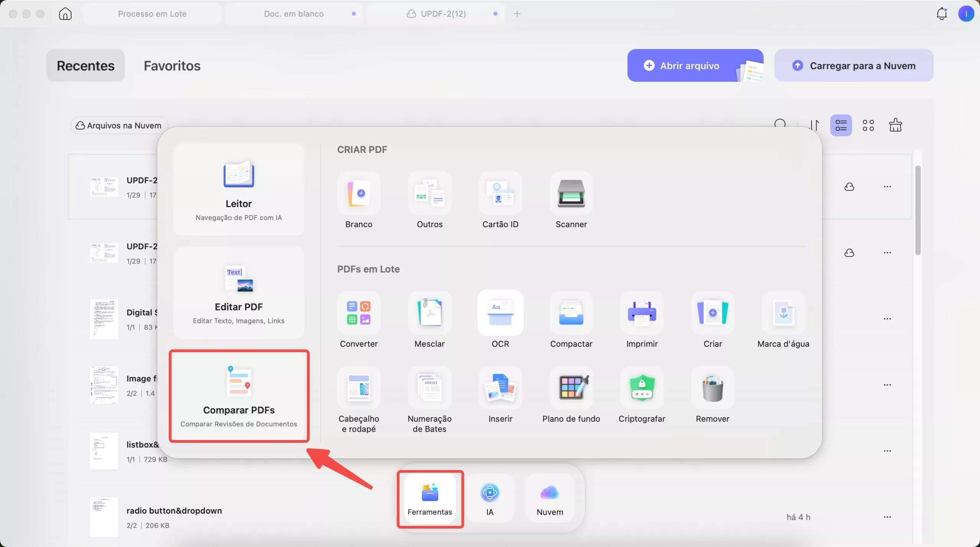Image resolution: width=980 pixels, height=547 pixels.
Task: Switch to grid view layout
Action: [868, 125]
